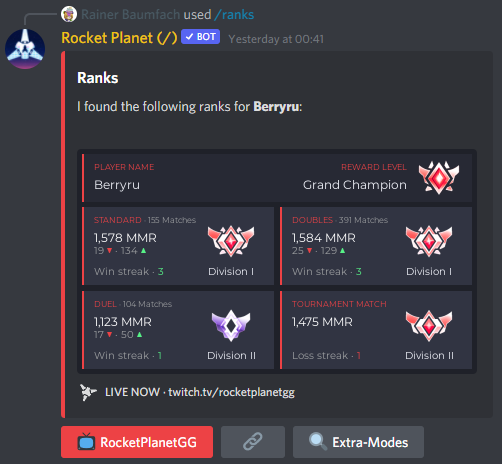Screen dimensions: 502x464
Task: Click the Standard rank emblem icon
Action: point(231,241)
